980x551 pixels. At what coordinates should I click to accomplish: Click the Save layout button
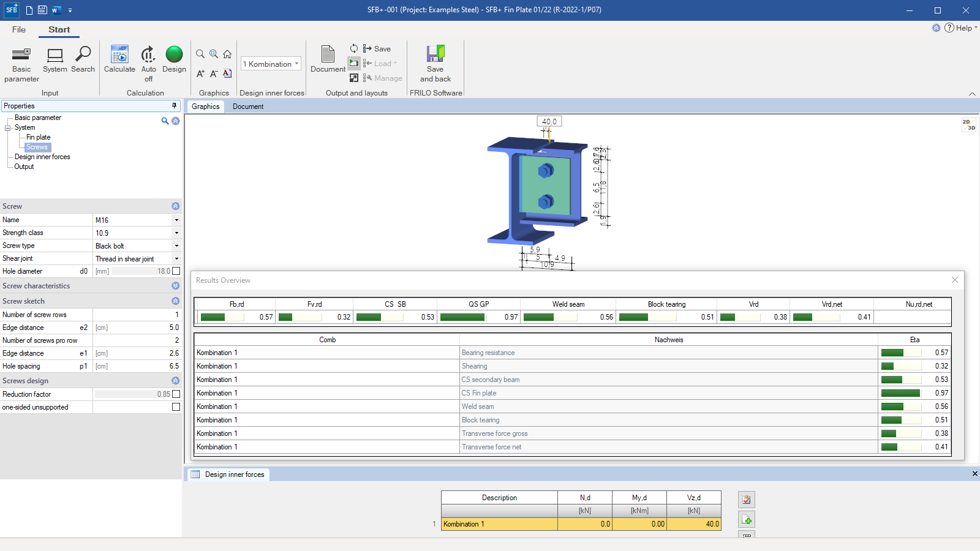click(377, 48)
